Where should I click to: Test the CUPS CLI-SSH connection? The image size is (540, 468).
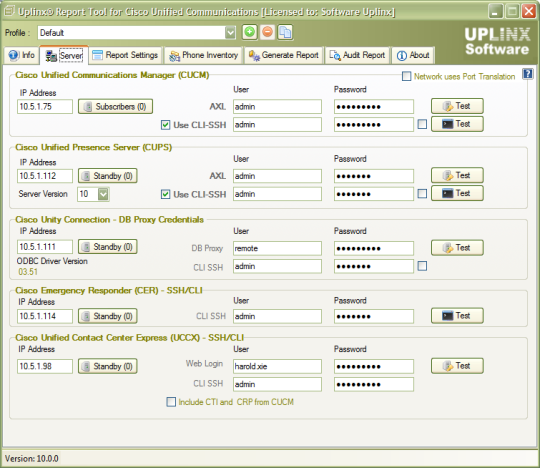457,194
